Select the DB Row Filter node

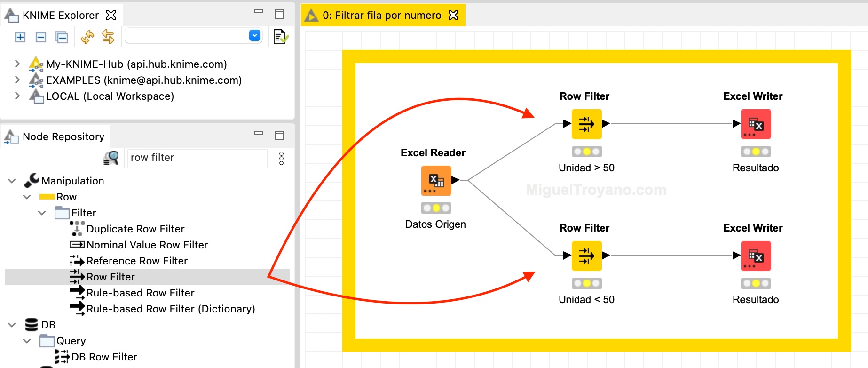[x=104, y=357]
